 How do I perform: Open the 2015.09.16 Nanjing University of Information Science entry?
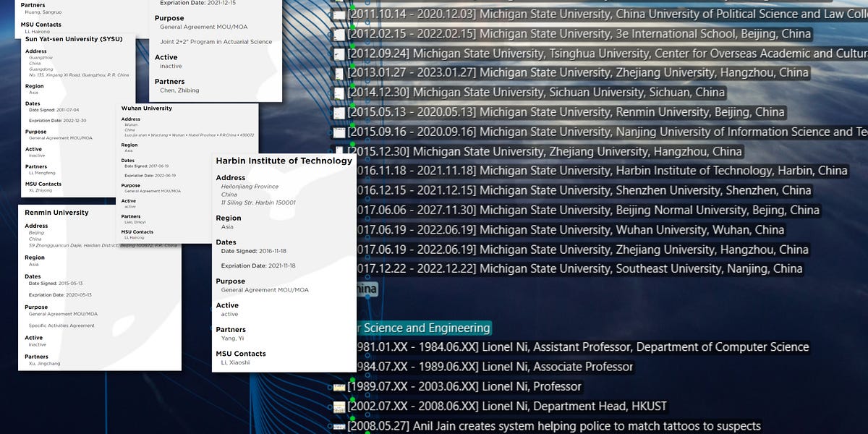click(x=608, y=132)
